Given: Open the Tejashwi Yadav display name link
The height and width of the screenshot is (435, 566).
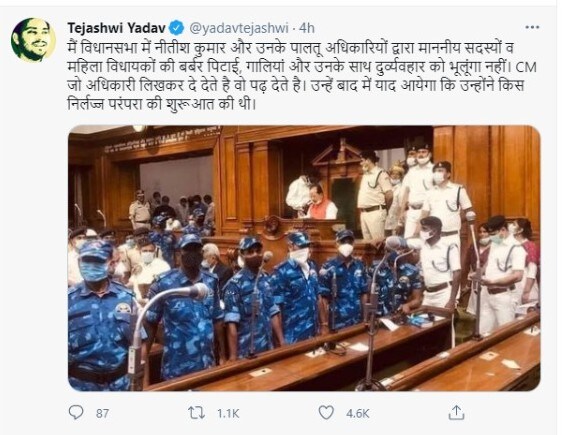Looking at the screenshot, I should point(117,28).
